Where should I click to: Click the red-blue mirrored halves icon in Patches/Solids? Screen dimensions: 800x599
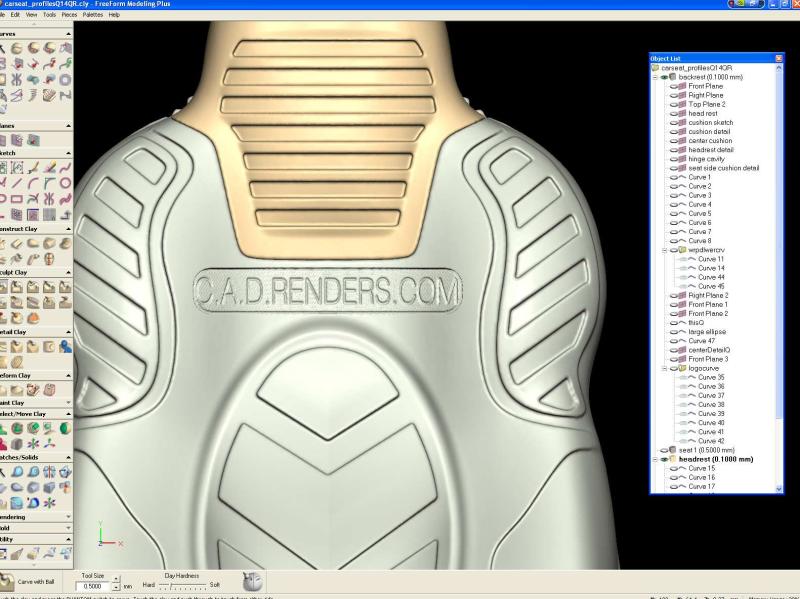coord(49,472)
